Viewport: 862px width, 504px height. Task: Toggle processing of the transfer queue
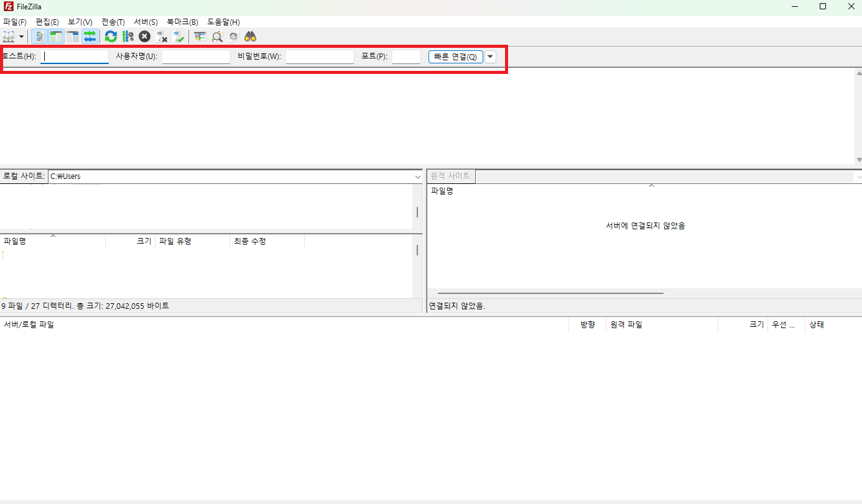tap(127, 37)
